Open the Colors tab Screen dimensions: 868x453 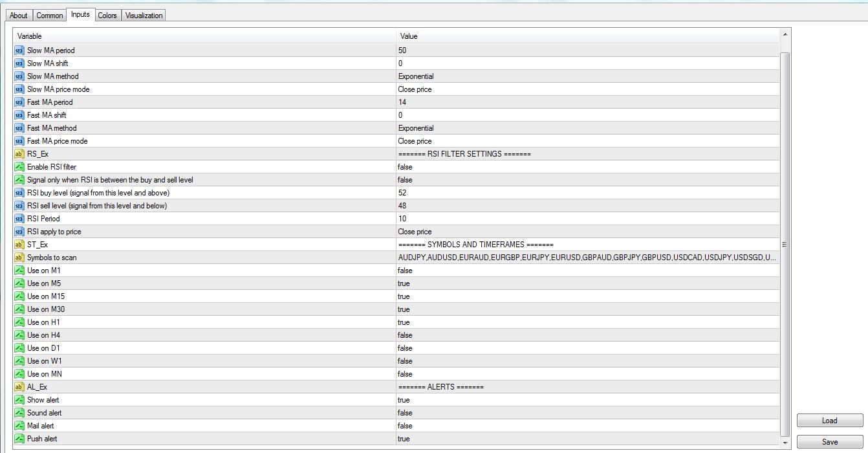tap(107, 16)
